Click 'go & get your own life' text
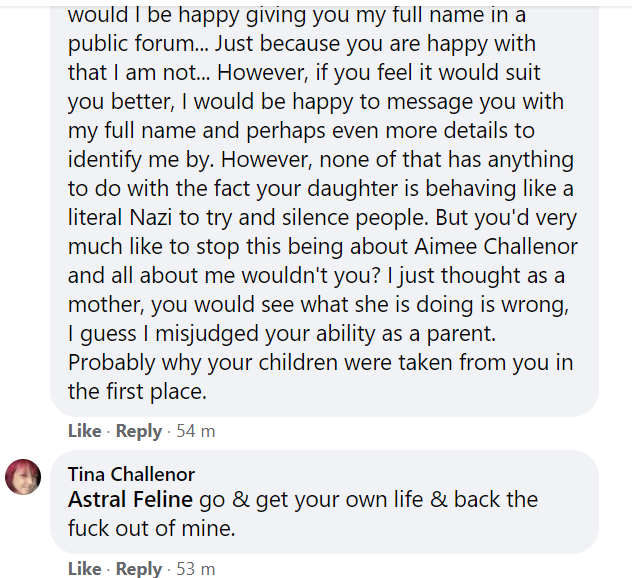The width and height of the screenshot is (632, 578). pyautogui.click(x=311, y=500)
